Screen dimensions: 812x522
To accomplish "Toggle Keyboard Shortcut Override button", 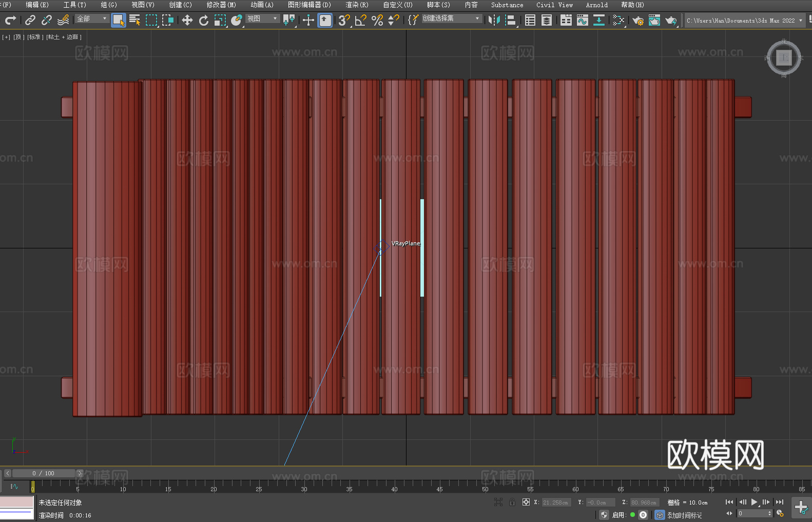I will [325, 20].
